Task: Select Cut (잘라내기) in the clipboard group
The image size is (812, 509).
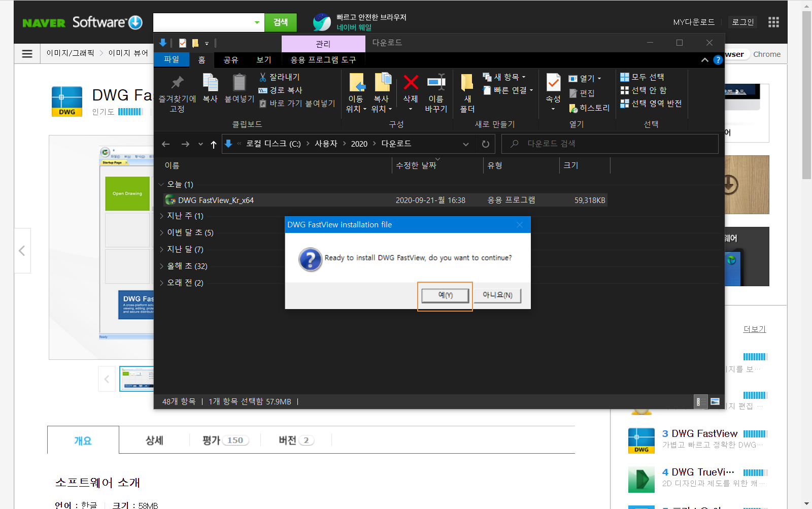Action: (x=279, y=77)
